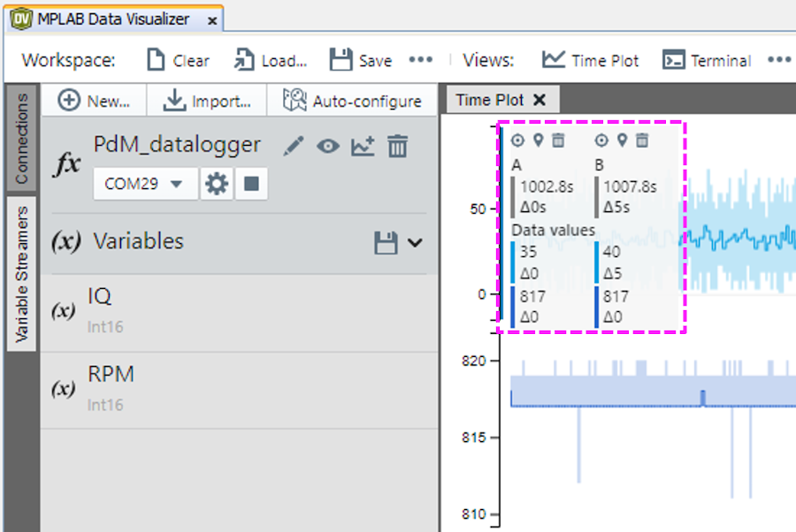Viewport: 796px width, 532px height.
Task: Toggle the eye visibility icon for PdM_datalogger
Action: (x=328, y=147)
